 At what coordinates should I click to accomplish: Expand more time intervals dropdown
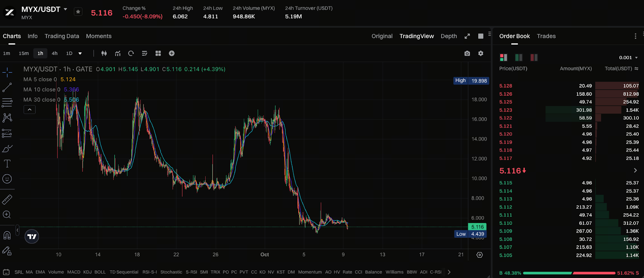click(x=80, y=54)
